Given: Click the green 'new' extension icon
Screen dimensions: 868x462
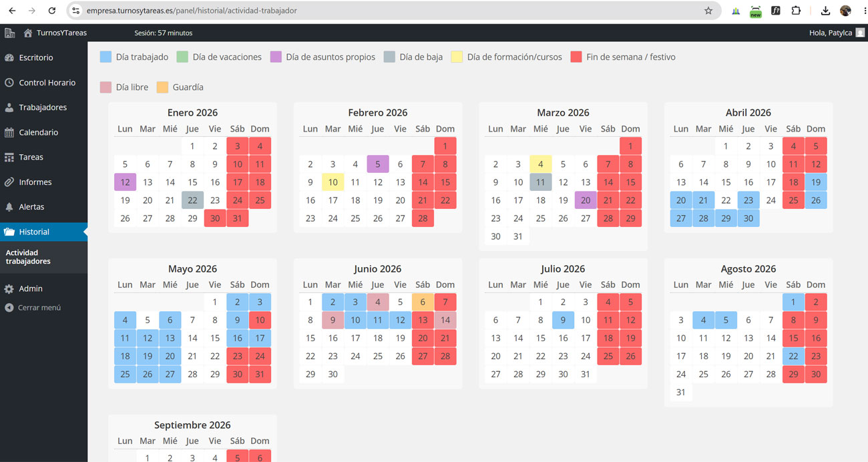Looking at the screenshot, I should coord(755,11).
